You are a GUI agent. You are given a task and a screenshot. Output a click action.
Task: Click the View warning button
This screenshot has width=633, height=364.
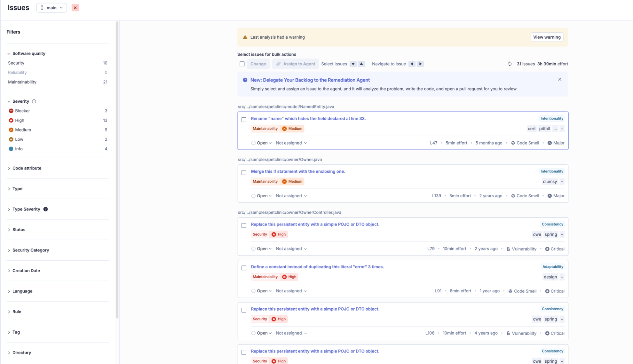[x=547, y=37]
